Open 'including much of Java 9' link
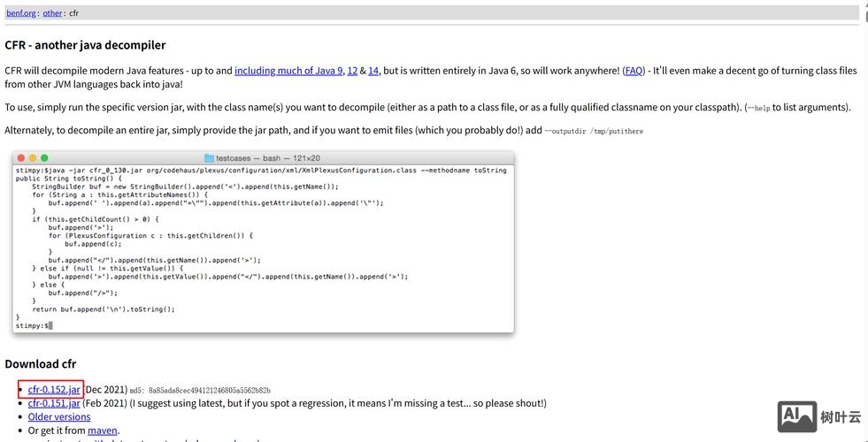Viewport: 868px width, 442px height. [288, 71]
